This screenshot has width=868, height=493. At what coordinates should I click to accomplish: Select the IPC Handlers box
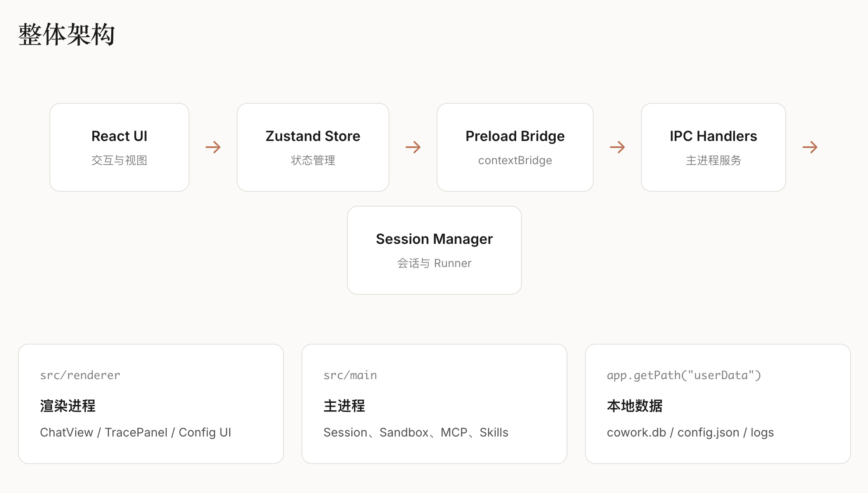pos(713,147)
